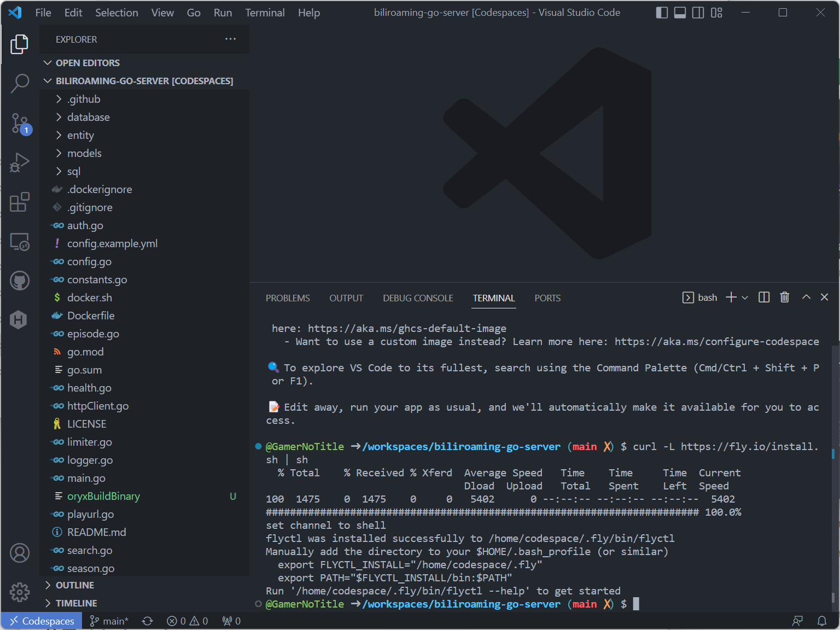Toggle the secondary side bar layout button
The image size is (840, 630).
click(x=698, y=13)
